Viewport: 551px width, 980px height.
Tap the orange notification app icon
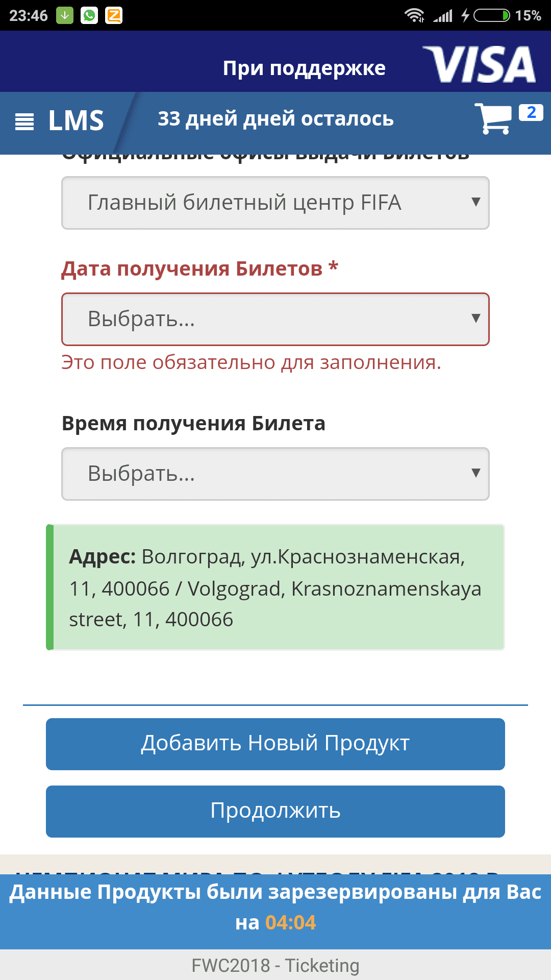click(x=114, y=15)
